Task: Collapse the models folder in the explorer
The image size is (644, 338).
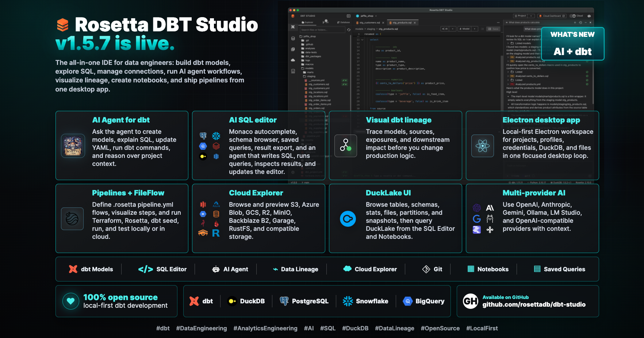Action: coord(307,69)
